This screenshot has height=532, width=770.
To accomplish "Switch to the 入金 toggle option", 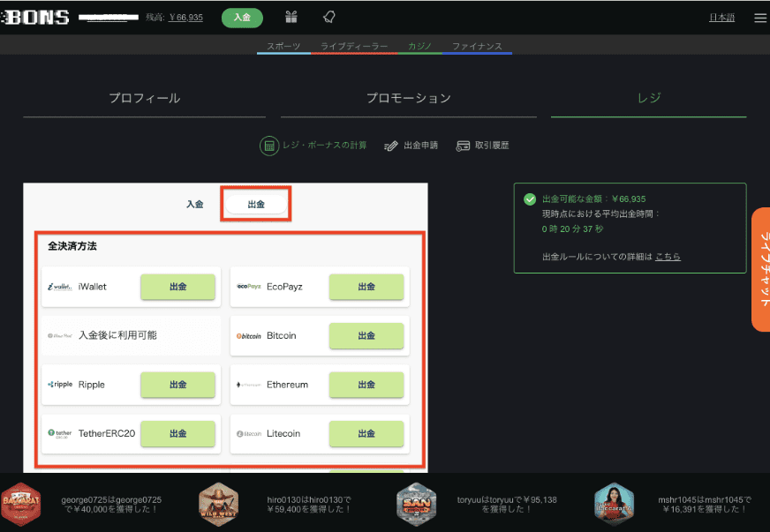I will pos(195,204).
